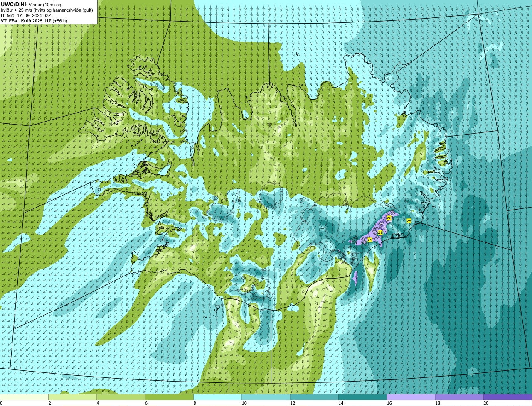Click the 'UWC/DINI: Vindur (10m) og' title line
The width and height of the screenshot is (532, 406).
[31, 4]
